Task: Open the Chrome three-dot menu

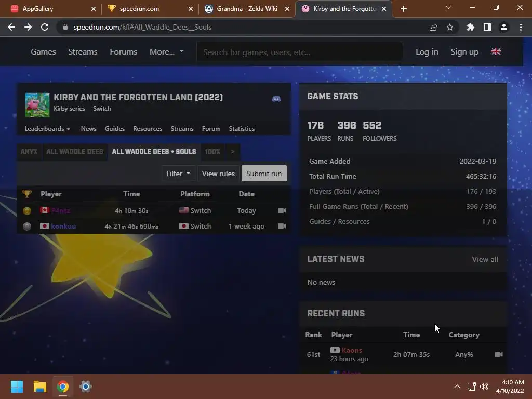Action: coord(521,27)
